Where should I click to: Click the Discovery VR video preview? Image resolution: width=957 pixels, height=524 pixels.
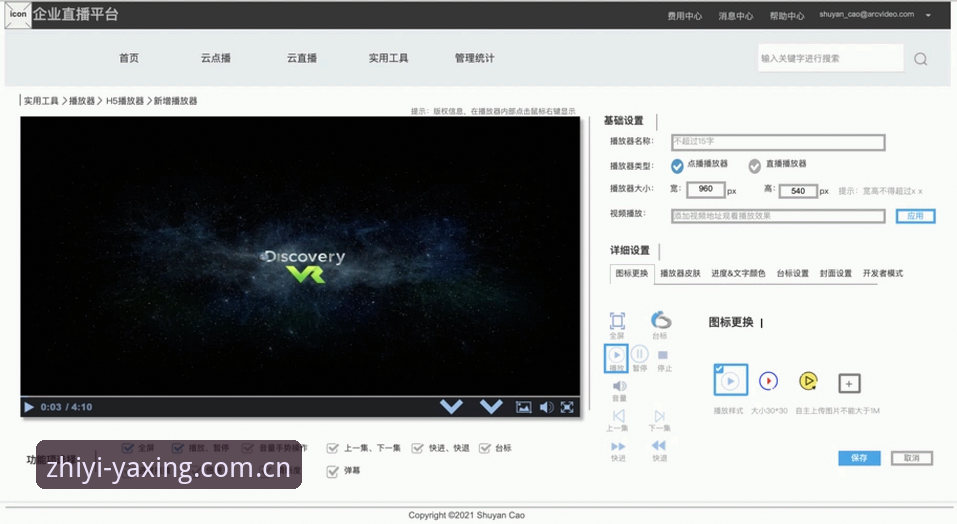pyautogui.click(x=300, y=255)
